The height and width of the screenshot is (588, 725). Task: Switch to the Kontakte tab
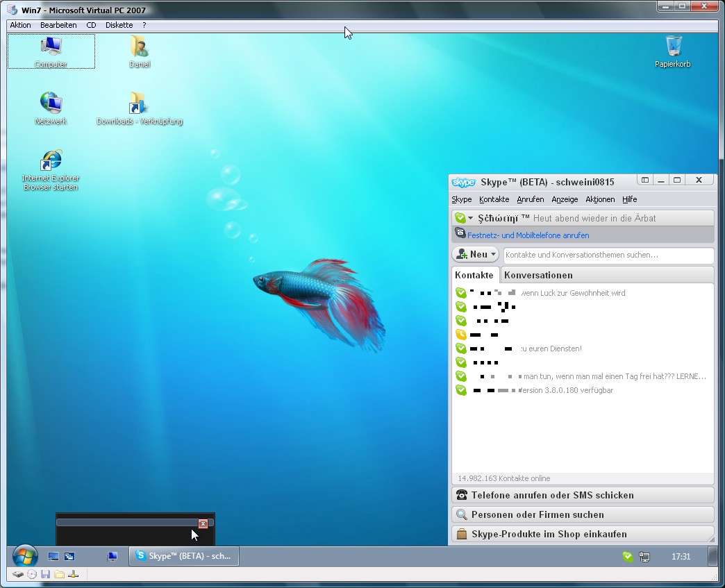pos(474,275)
